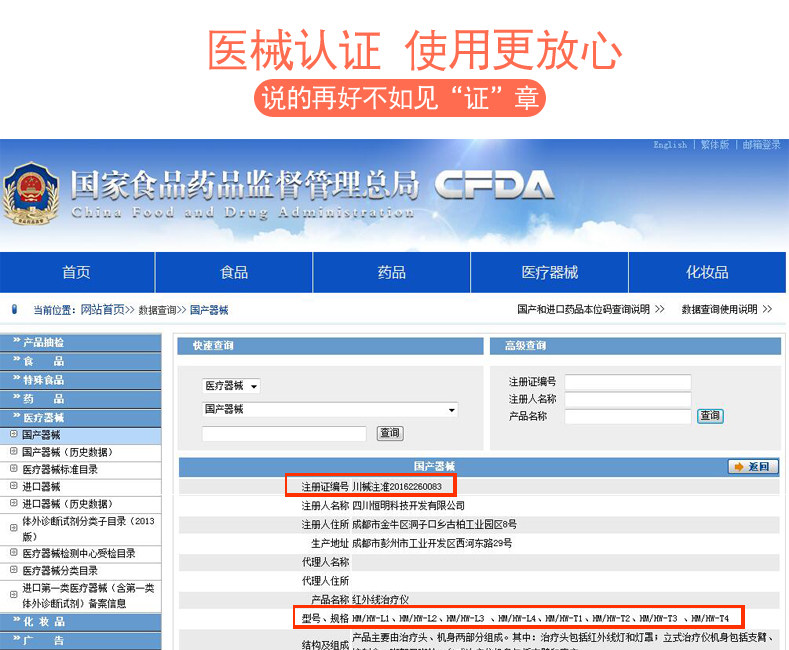
Task: Click the plus icon beside 医疗器械检测中心受检目录
Action: point(14,553)
